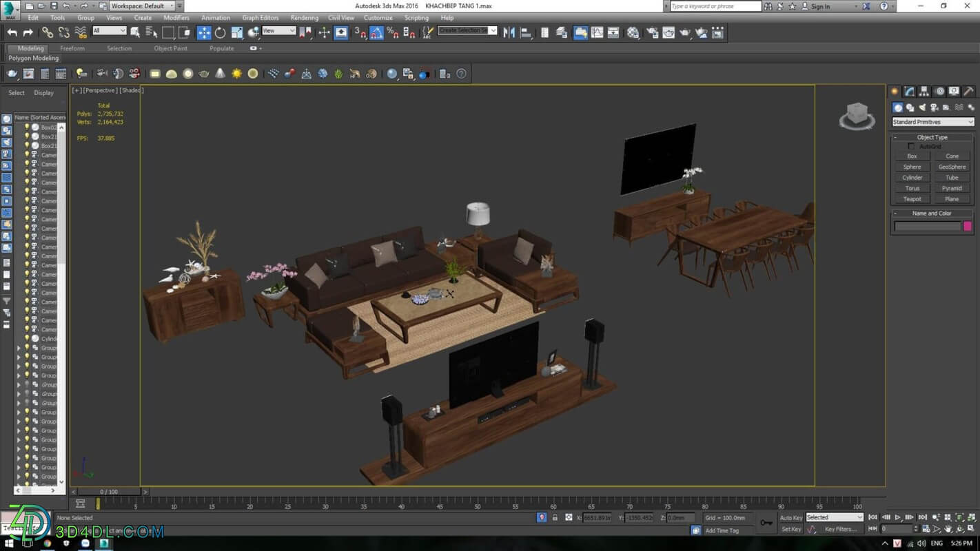This screenshot has width=980, height=551.
Task: Activate the Select and Rotate tool
Action: pyautogui.click(x=221, y=32)
